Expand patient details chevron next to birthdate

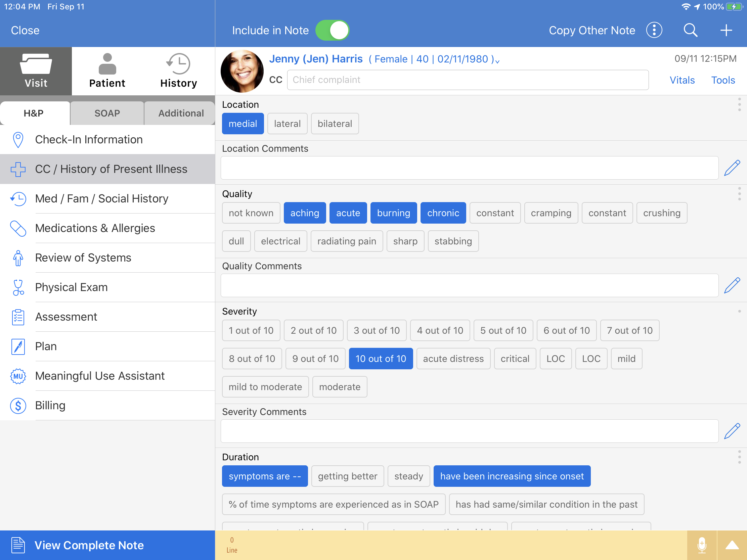point(497,61)
